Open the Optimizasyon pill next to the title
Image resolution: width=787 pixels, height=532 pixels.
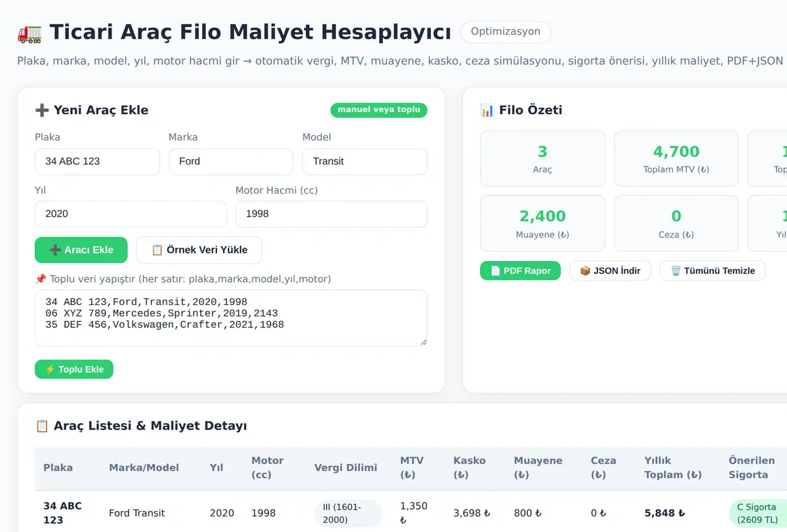click(506, 31)
